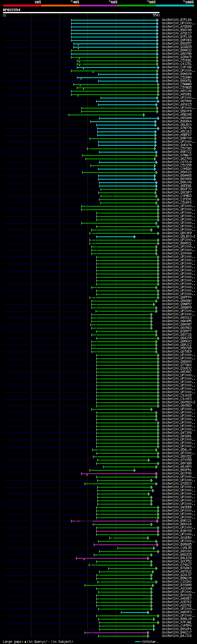
Task: Select label UniRef100_Q9NR57
Action: click(x=177, y=304)
